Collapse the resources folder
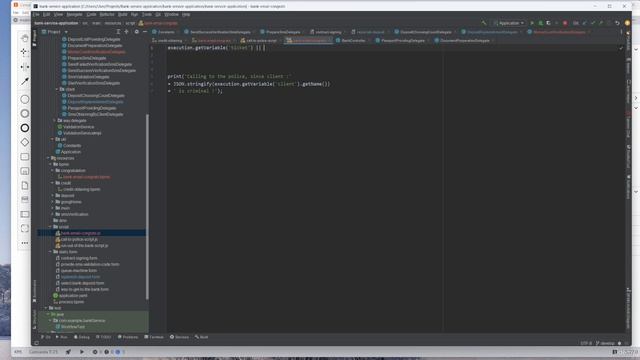This screenshot has width=640, height=360. pos(48,158)
